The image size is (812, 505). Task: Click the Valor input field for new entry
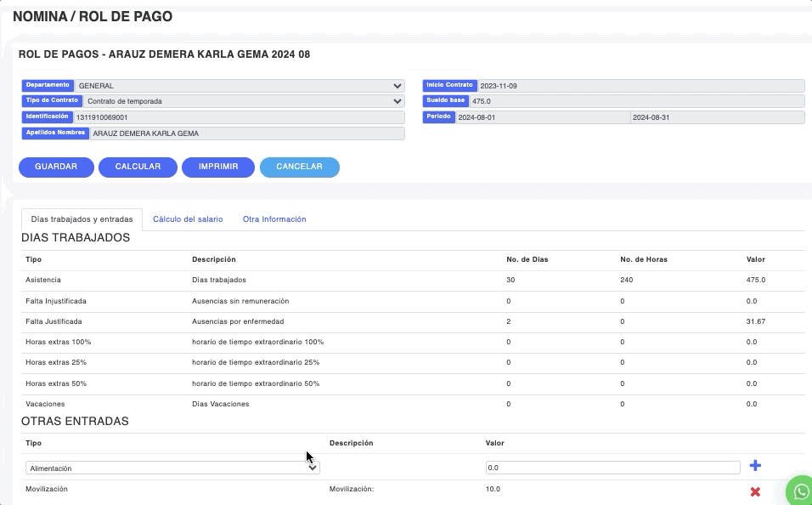tap(612, 468)
